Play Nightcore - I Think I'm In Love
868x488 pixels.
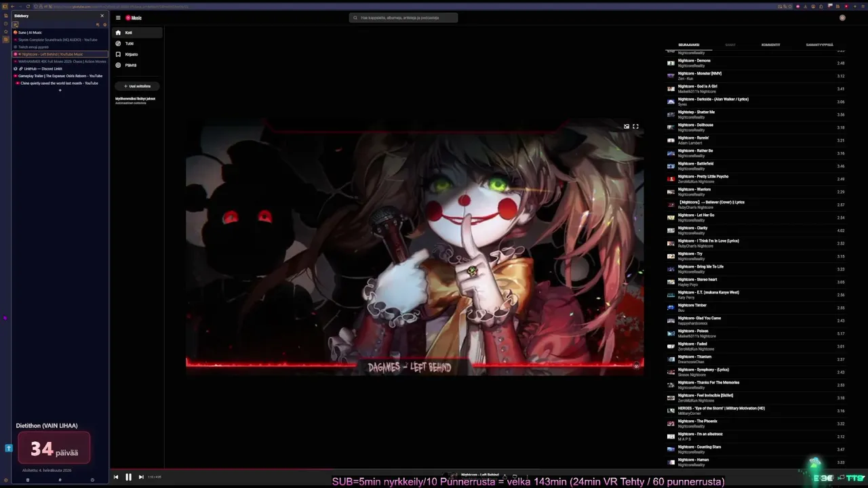[x=756, y=243]
